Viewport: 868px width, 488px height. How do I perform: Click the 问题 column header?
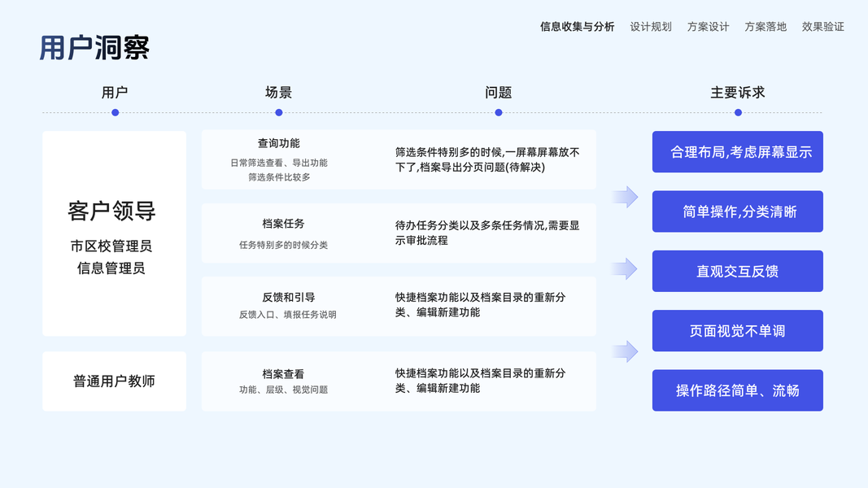(x=498, y=93)
